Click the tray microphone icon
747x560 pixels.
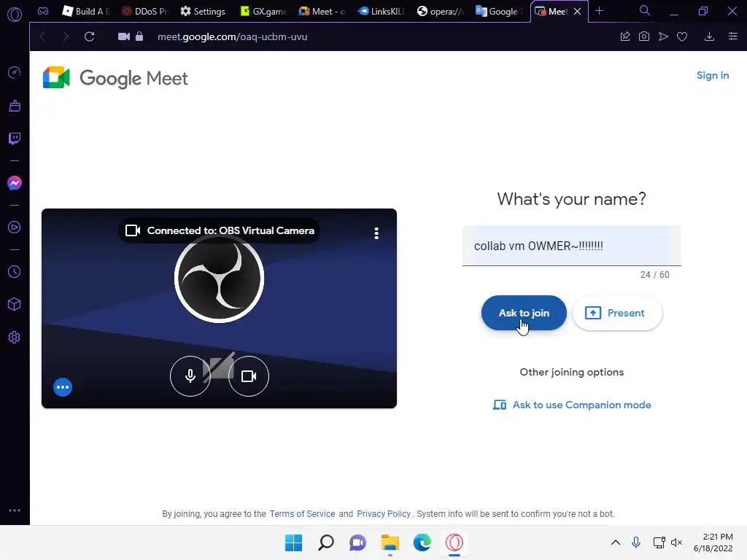(x=636, y=542)
